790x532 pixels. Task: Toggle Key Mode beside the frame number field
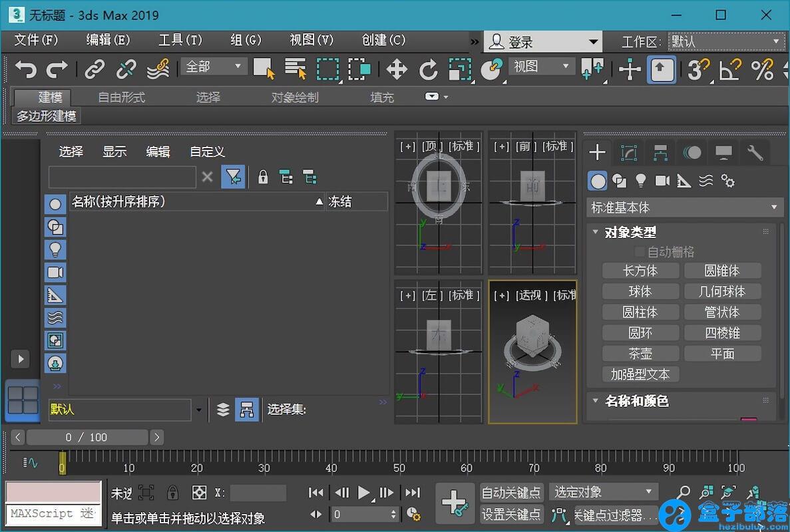316,514
